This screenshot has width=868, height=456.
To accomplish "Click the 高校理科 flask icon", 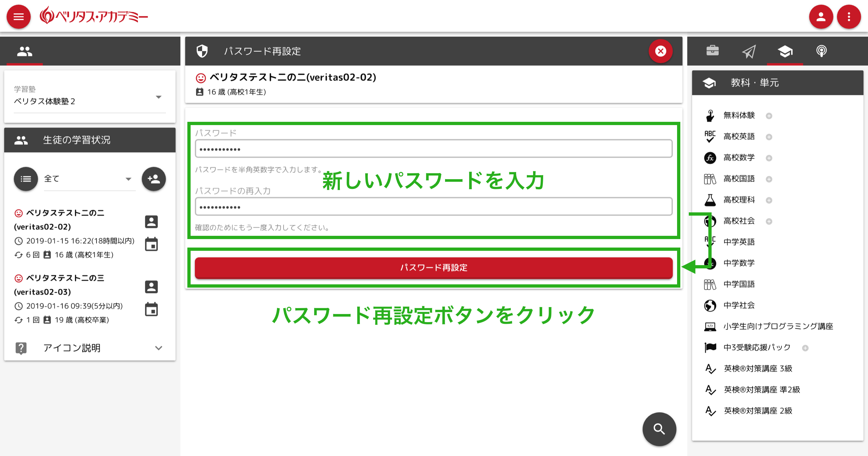I will [x=710, y=200].
